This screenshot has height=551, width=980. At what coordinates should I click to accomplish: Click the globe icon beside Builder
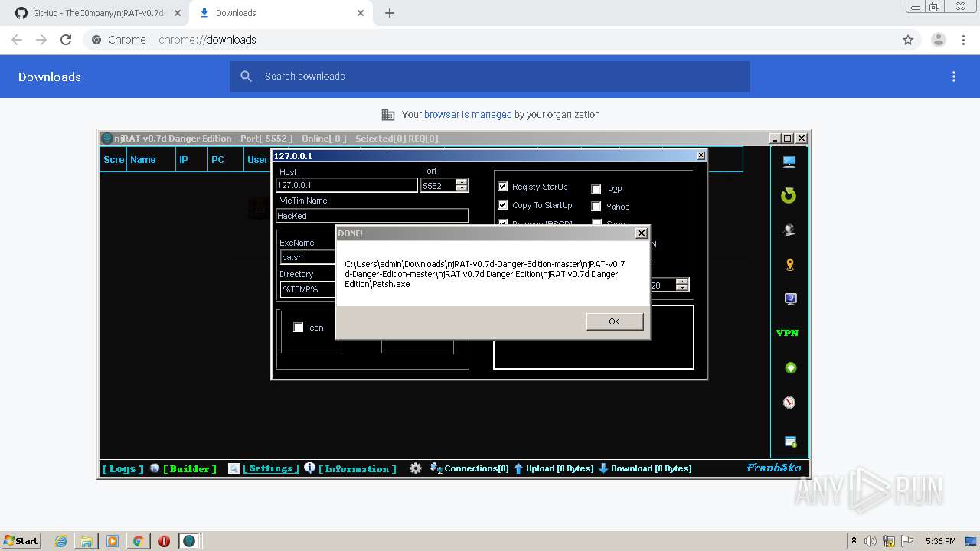tap(155, 468)
